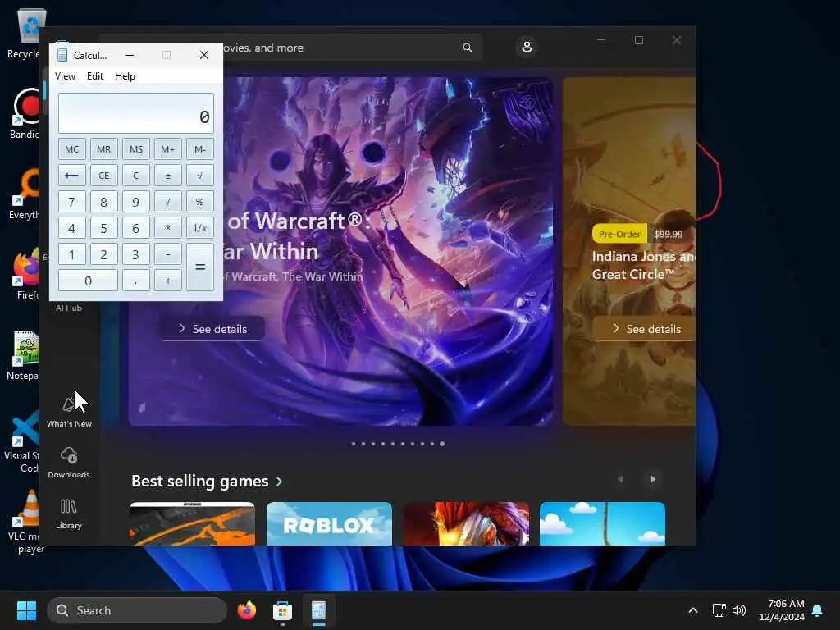Open the Windows Start menu
The height and width of the screenshot is (630, 840).
pyautogui.click(x=26, y=610)
